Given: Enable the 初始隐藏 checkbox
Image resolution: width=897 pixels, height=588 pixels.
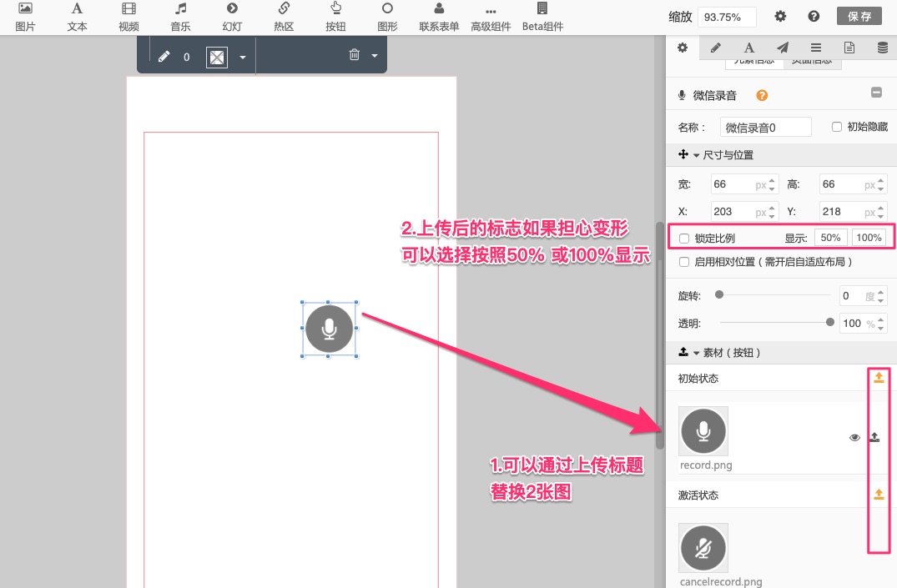Looking at the screenshot, I should point(837,127).
